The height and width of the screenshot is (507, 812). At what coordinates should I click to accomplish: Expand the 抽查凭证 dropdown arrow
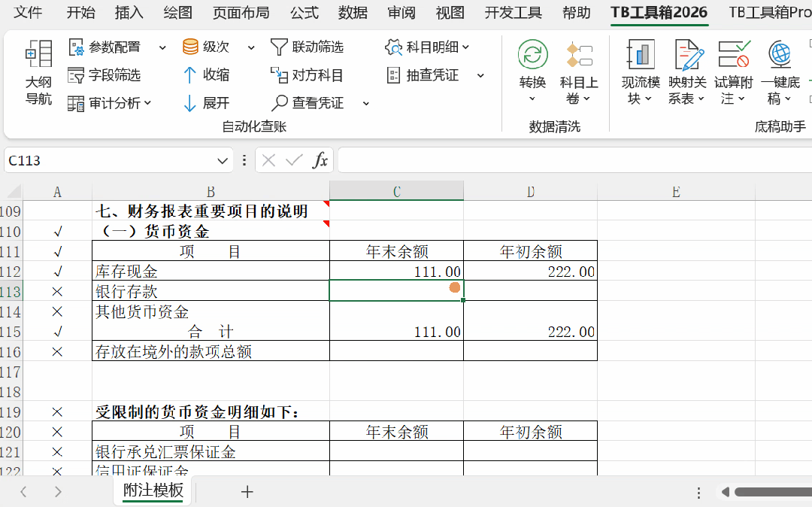(480, 76)
